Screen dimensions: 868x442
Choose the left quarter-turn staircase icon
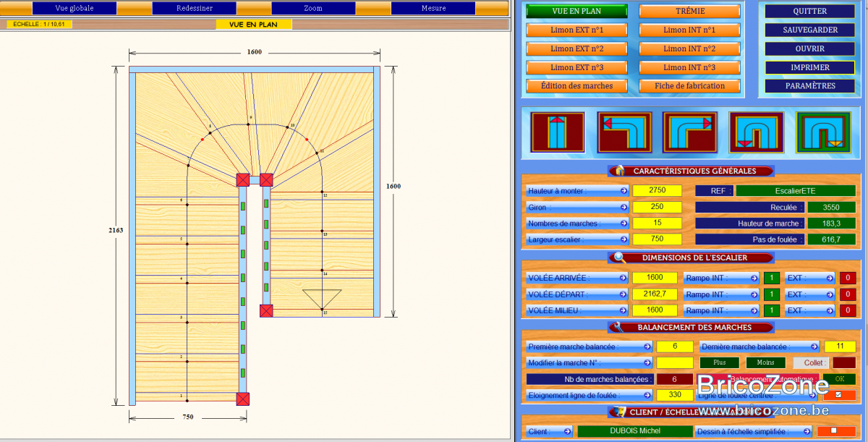pos(624,132)
